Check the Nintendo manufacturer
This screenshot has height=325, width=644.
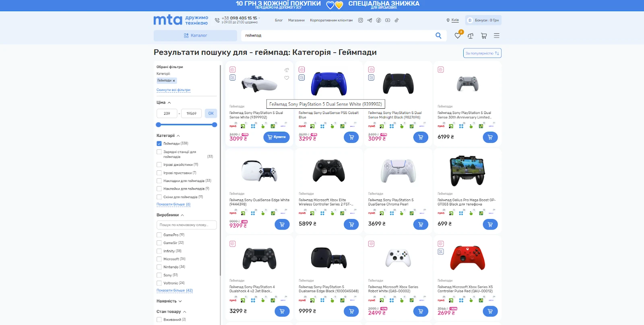(x=159, y=267)
